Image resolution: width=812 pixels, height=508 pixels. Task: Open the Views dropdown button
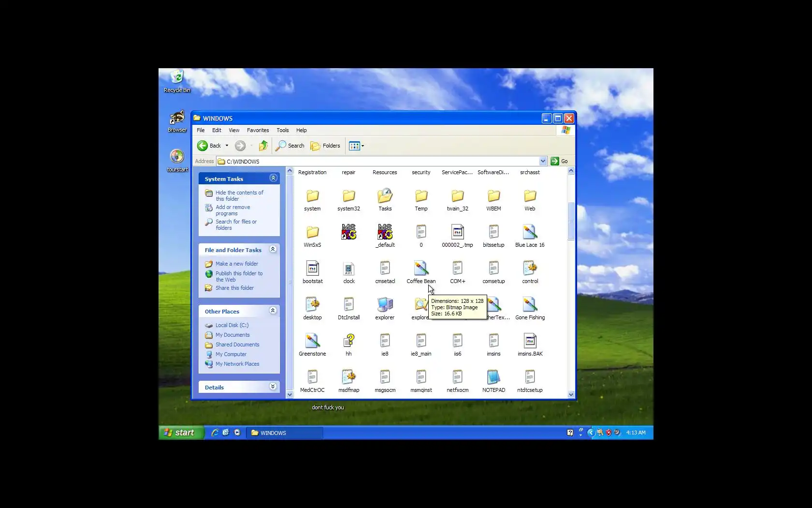(357, 146)
